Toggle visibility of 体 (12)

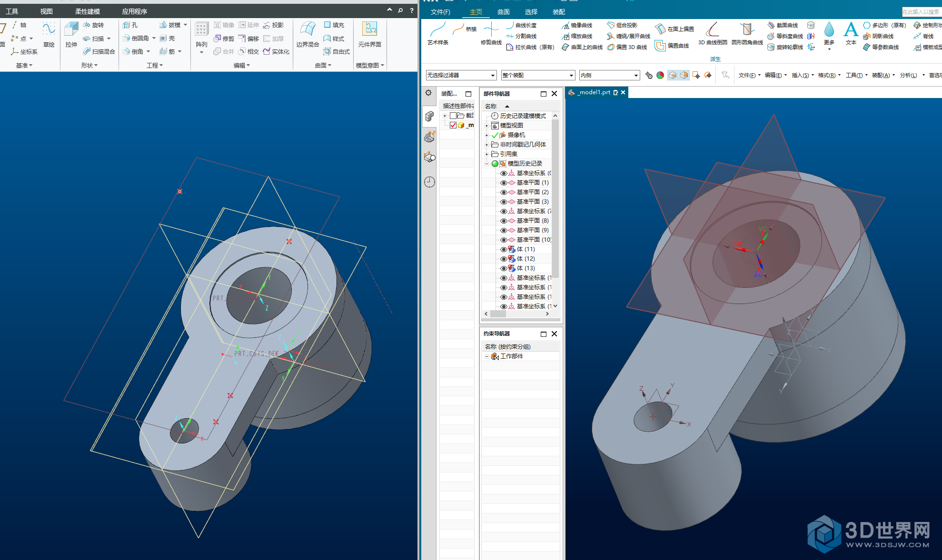click(504, 259)
